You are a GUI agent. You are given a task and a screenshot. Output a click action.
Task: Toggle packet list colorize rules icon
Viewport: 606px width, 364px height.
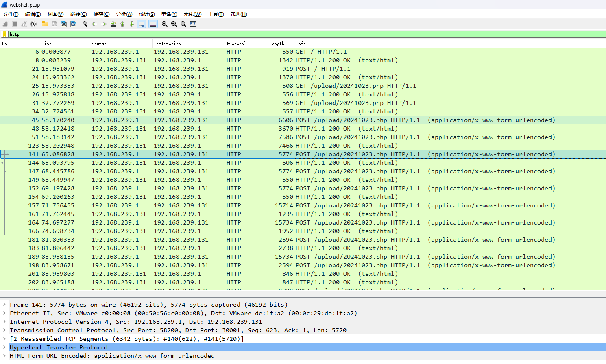coord(153,24)
